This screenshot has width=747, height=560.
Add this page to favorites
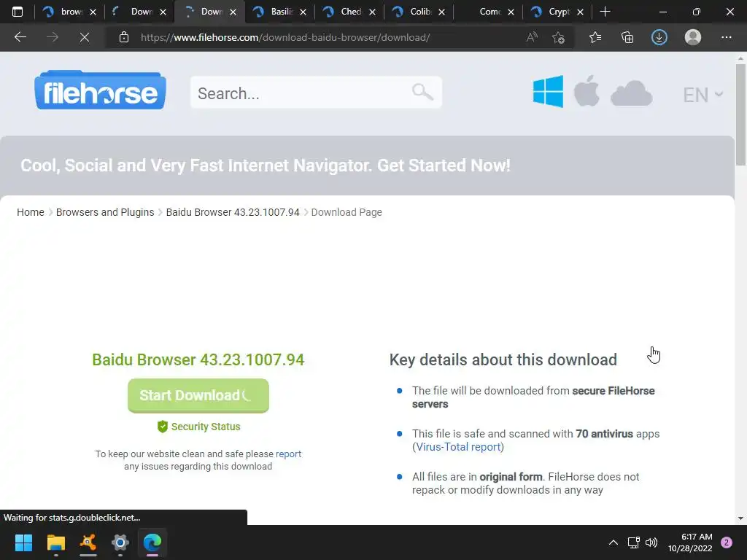(558, 37)
